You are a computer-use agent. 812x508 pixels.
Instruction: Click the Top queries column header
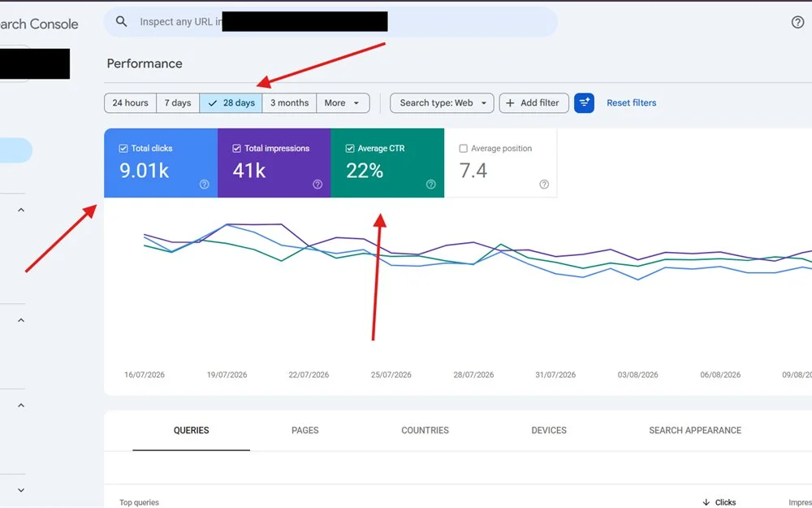point(140,502)
